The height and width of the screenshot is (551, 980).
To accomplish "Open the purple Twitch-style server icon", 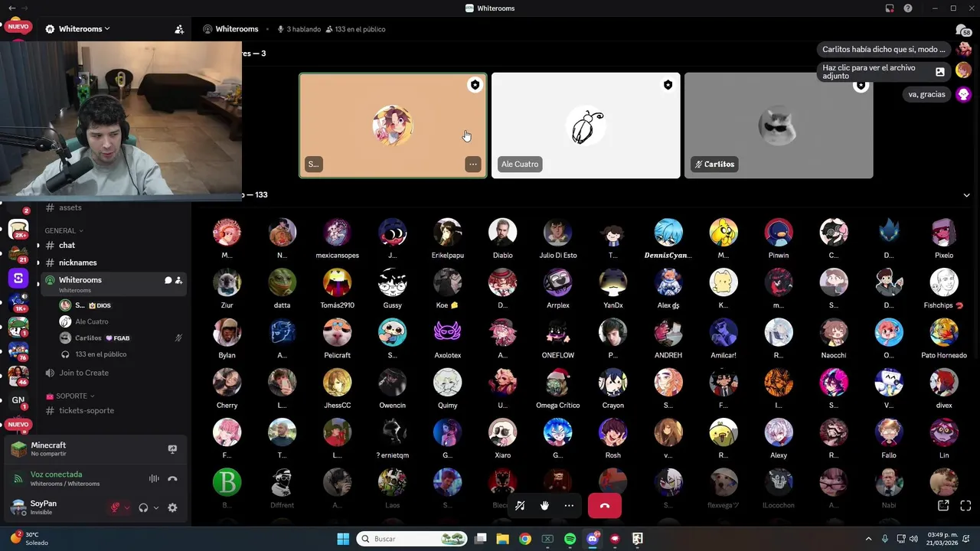I will pos(18,278).
